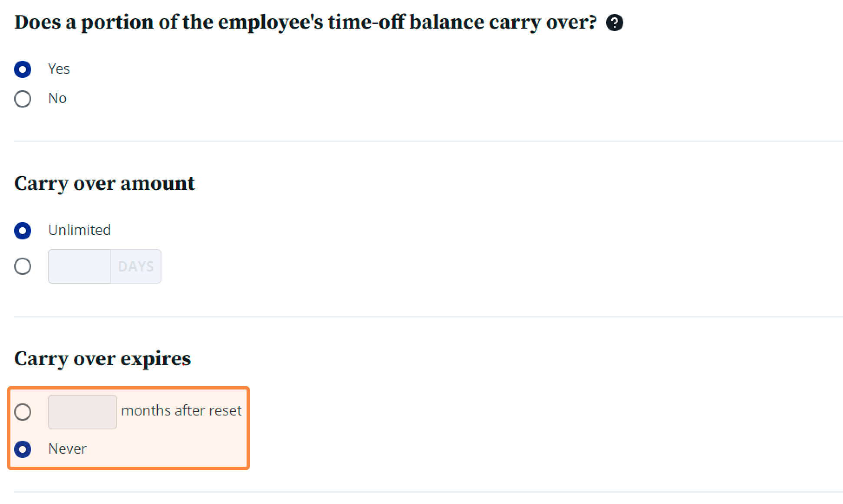843x504 pixels.
Task: Click the carry over days input field
Action: (x=79, y=266)
